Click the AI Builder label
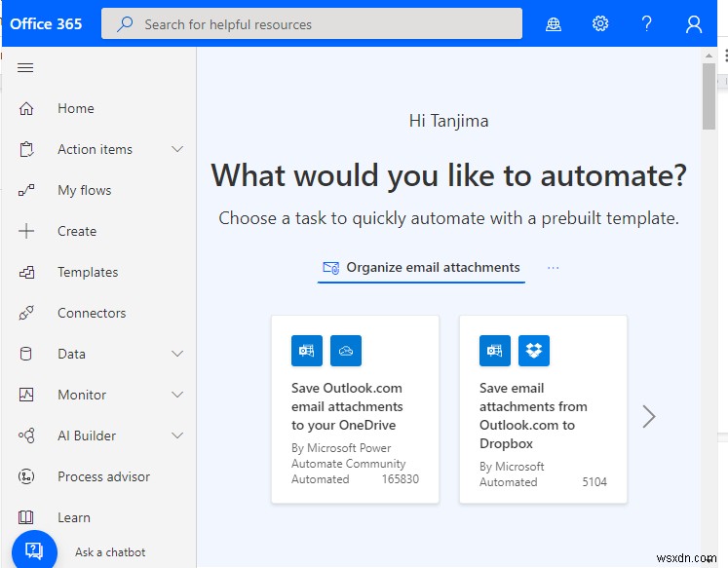Image resolution: width=728 pixels, height=568 pixels. tap(87, 435)
